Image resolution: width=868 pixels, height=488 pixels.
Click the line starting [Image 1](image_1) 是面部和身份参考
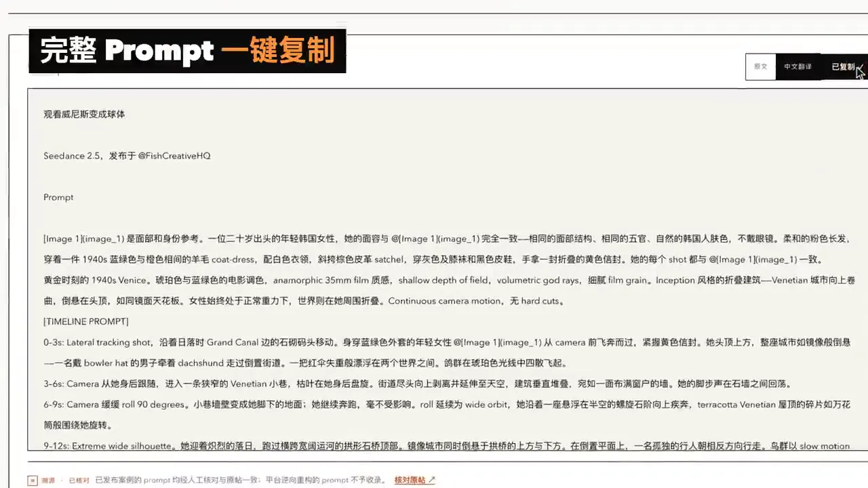coord(446,239)
